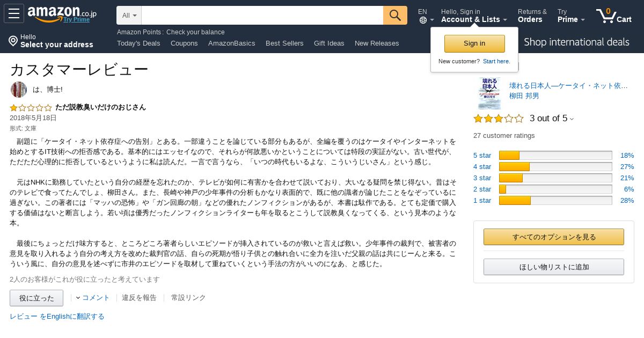
Task: Open the All search category dropdown
Action: 129,15
